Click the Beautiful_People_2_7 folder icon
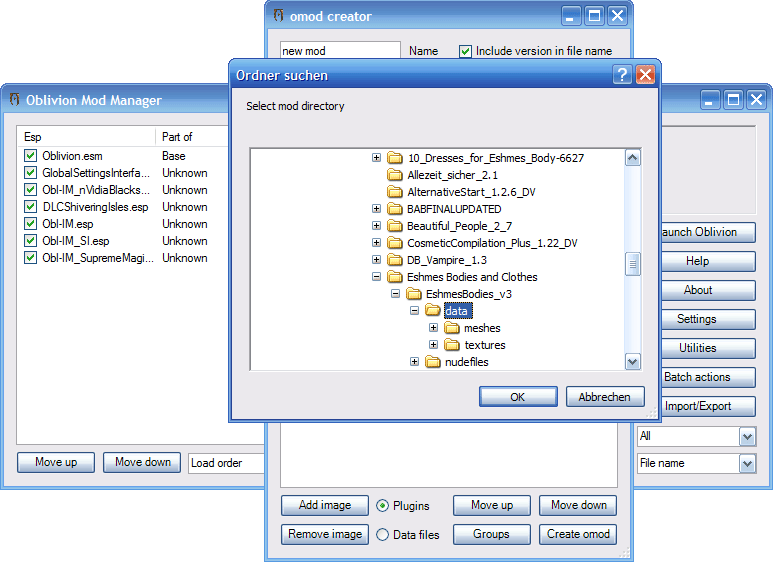This screenshot has height=563, width=774. pyautogui.click(x=394, y=225)
